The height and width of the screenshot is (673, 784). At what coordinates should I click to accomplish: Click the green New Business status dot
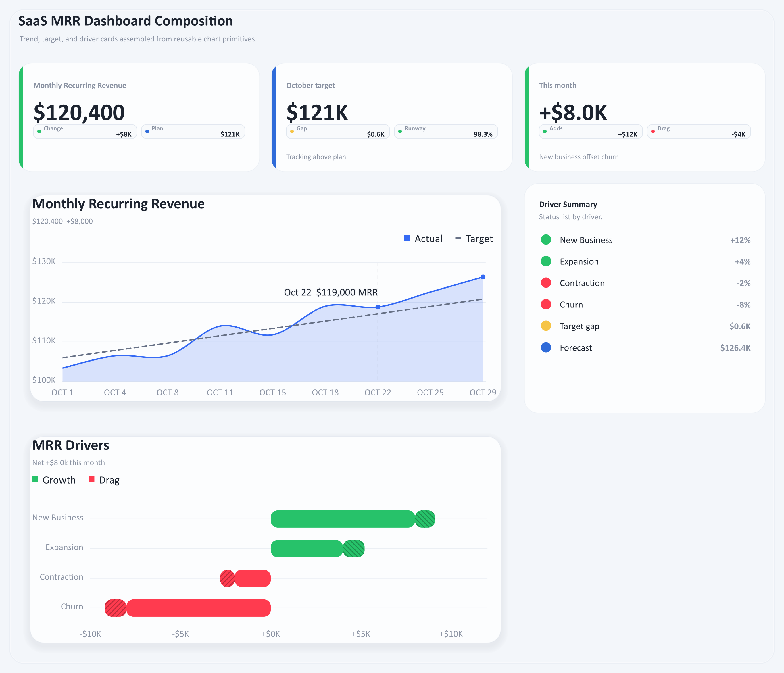coord(546,240)
